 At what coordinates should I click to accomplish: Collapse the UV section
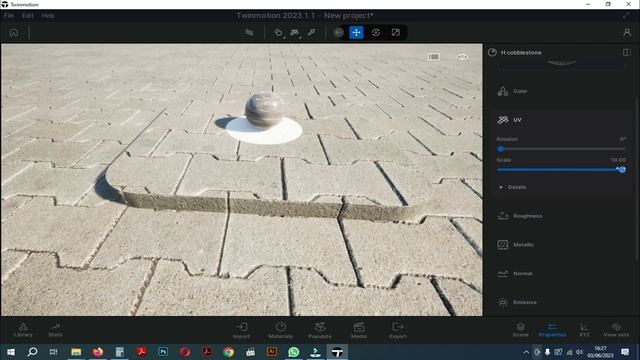[x=561, y=120]
